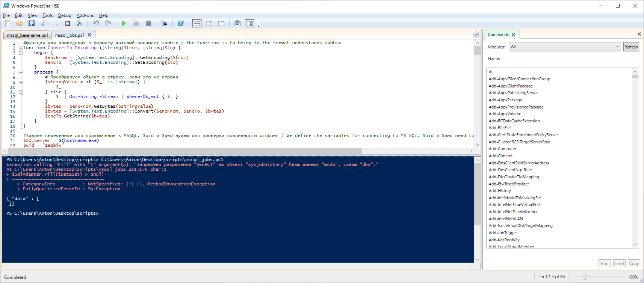Screen dimensions: 644x283
Task: Close the mssql_jobs.ps1 tab
Action: pyautogui.click(x=89, y=35)
